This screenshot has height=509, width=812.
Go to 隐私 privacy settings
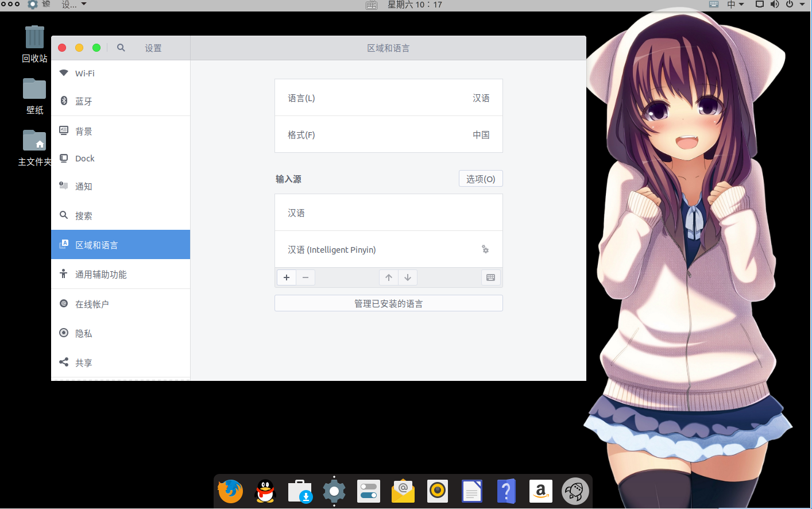tap(121, 333)
